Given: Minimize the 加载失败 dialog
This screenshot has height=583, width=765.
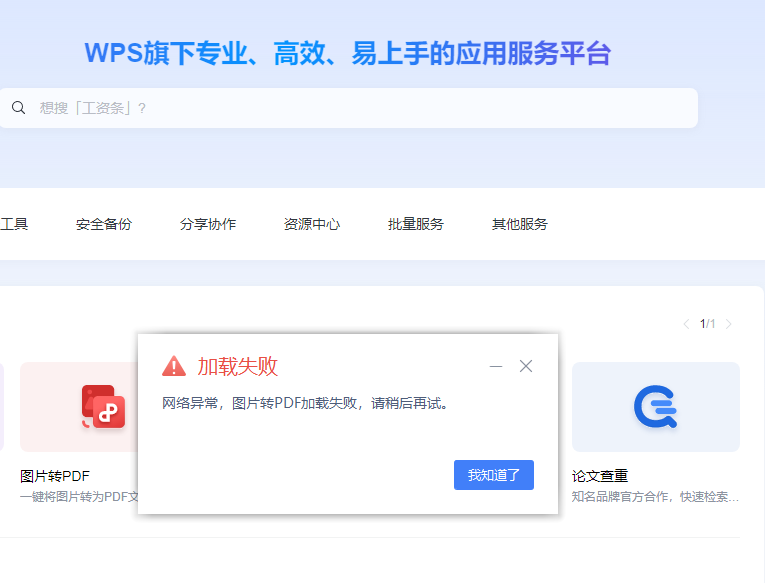Looking at the screenshot, I should pos(496,366).
